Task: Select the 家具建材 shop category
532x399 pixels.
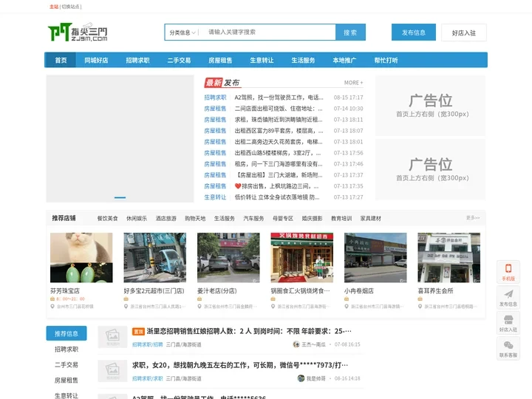Action: 370,218
